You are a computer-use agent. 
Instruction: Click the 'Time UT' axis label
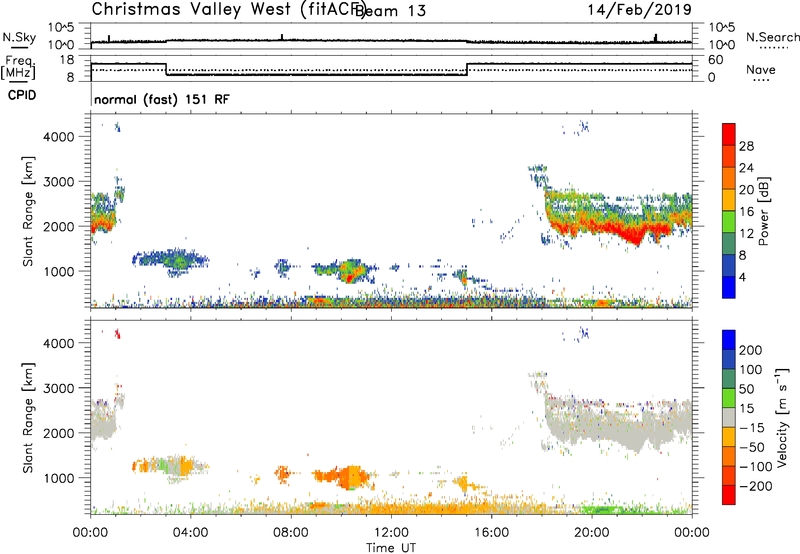click(391, 548)
